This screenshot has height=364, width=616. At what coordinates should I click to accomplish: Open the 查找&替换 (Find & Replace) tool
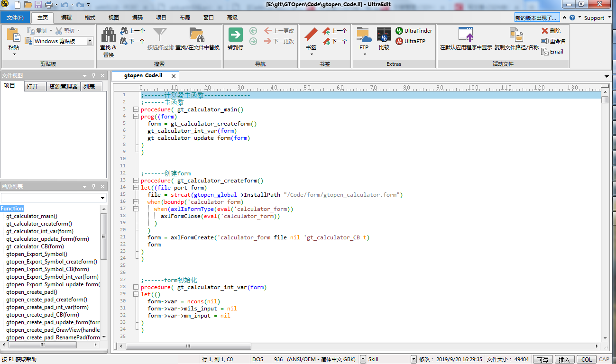(108, 38)
